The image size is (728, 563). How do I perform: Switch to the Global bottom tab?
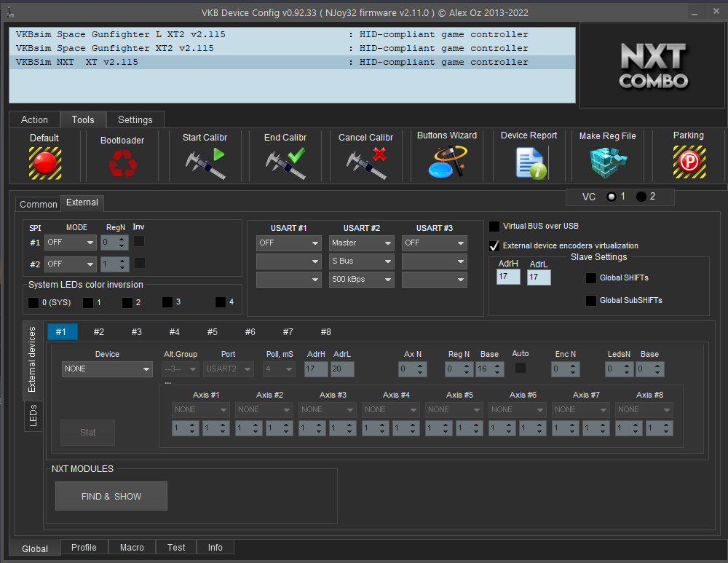[35, 548]
